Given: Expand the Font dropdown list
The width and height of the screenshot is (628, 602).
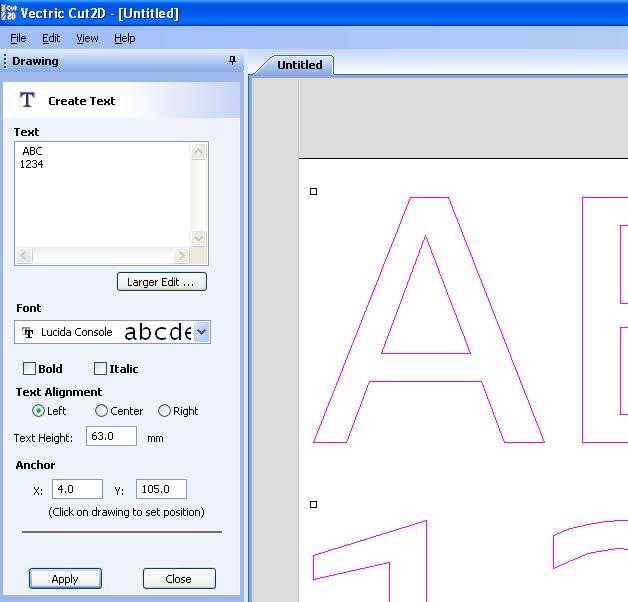Looking at the screenshot, I should coord(202,332).
